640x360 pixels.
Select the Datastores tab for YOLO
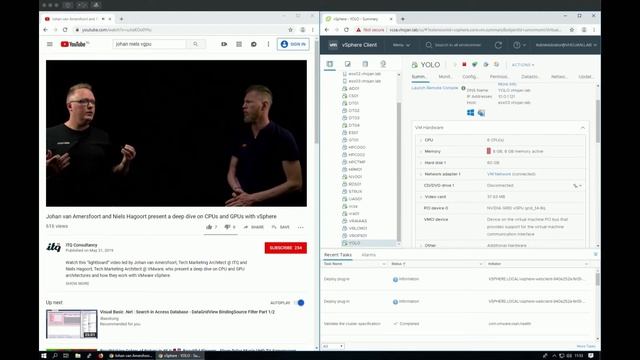530,77
